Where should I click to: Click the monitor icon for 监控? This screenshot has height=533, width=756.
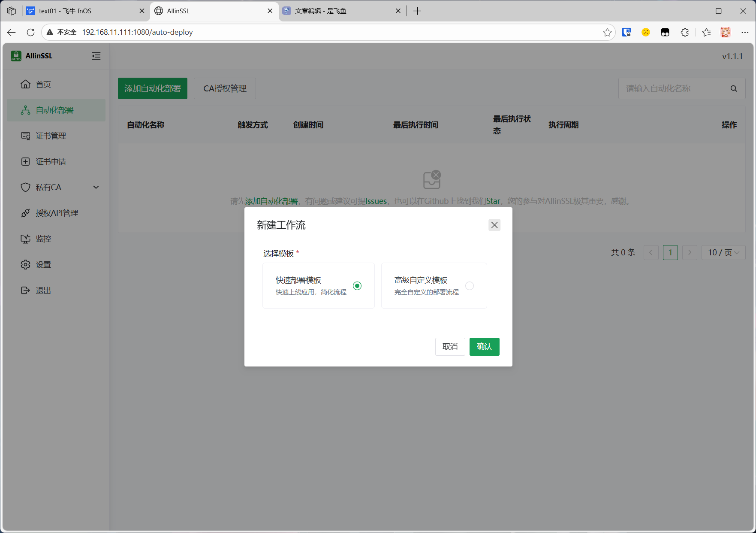click(26, 239)
